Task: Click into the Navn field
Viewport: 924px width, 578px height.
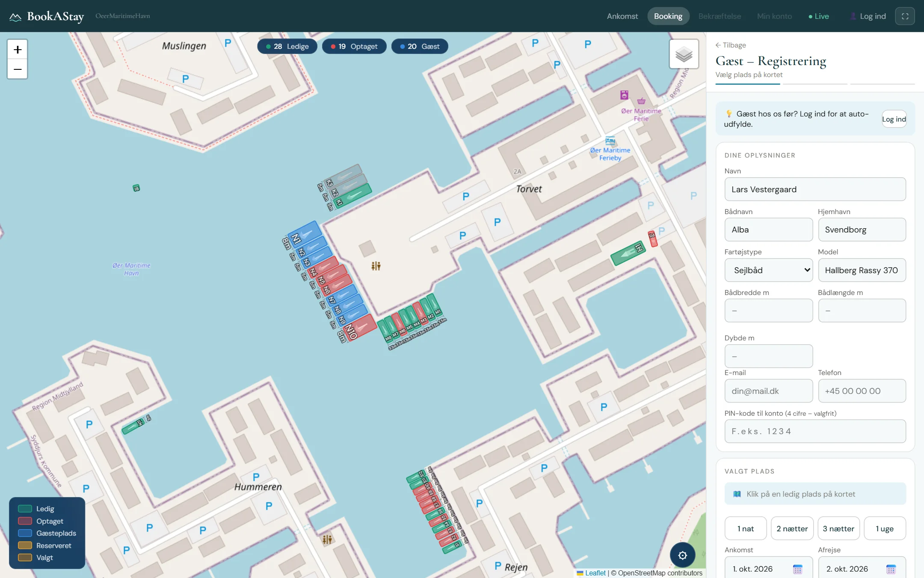Action: (x=815, y=189)
